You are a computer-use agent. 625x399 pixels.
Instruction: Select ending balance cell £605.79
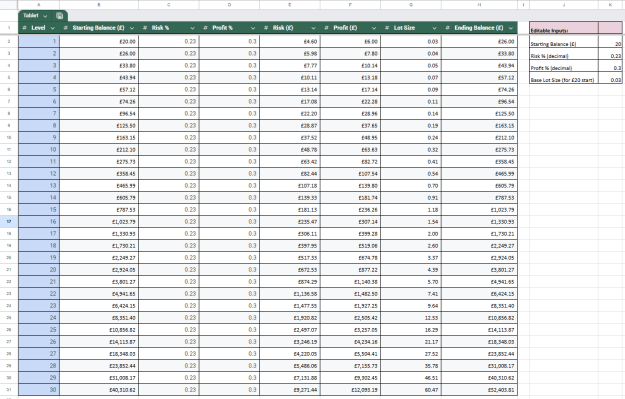point(480,185)
